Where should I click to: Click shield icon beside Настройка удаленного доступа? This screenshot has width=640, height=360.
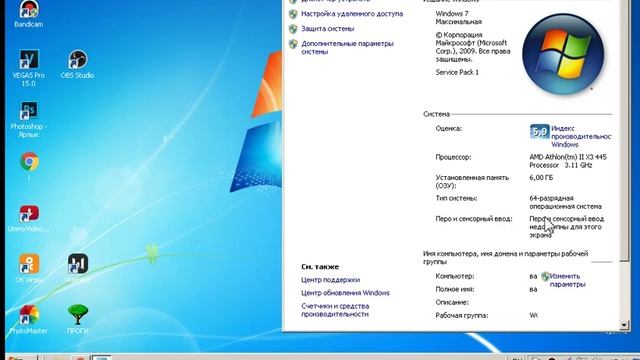pos(293,14)
